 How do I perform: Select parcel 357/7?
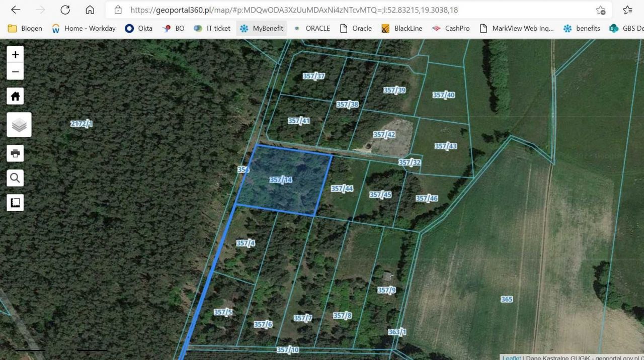point(303,318)
